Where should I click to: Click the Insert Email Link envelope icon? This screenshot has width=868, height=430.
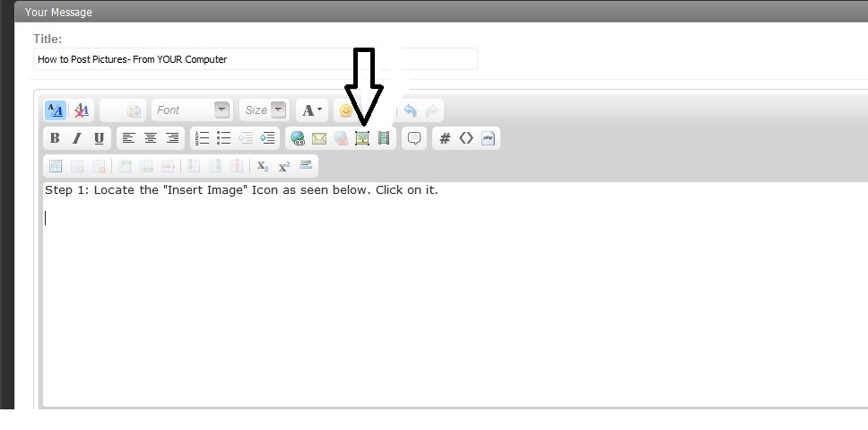coord(318,138)
